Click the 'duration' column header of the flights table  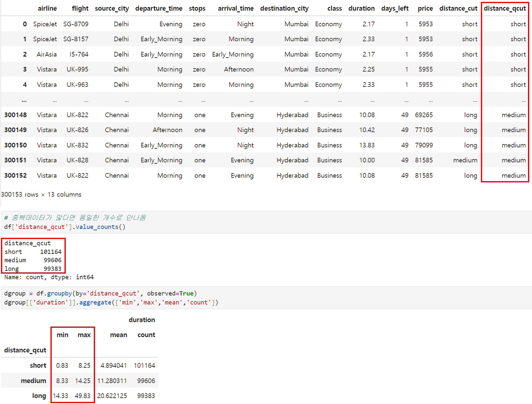362,8
